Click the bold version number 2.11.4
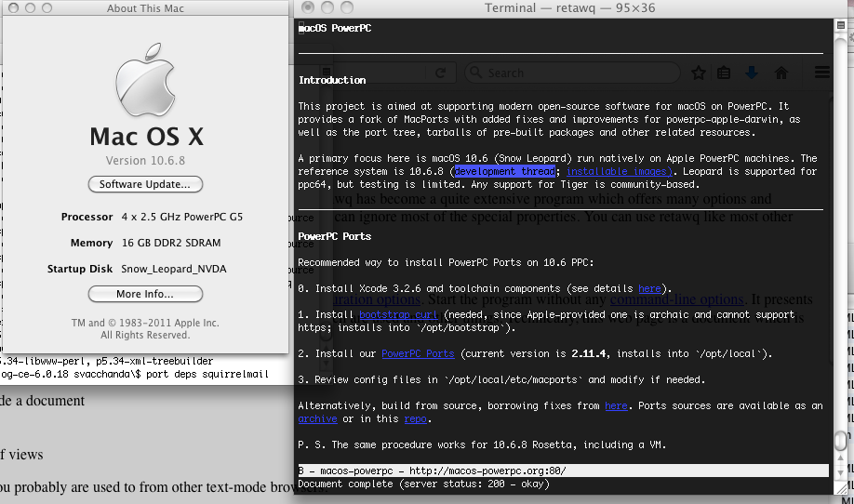The height and width of the screenshot is (504, 854). (x=589, y=353)
